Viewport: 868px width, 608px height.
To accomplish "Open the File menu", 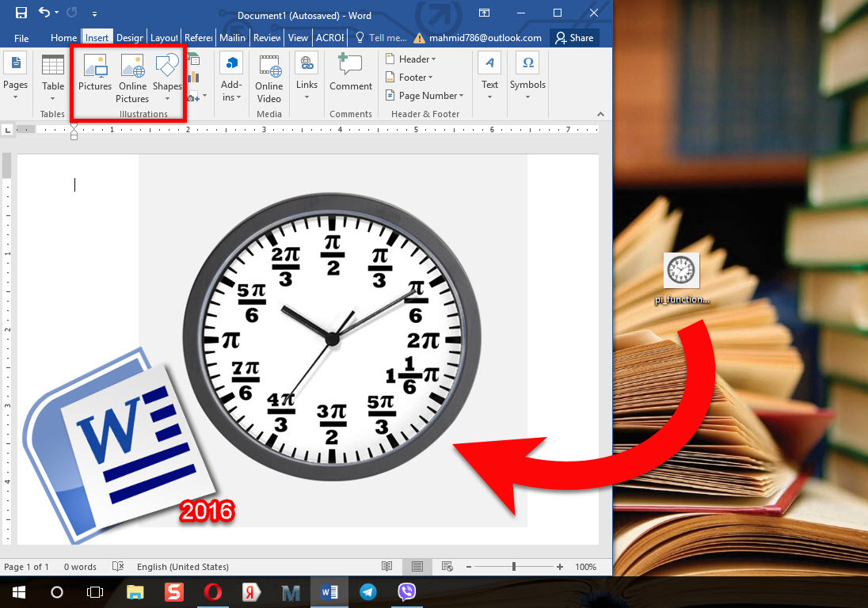I will pos(21,37).
